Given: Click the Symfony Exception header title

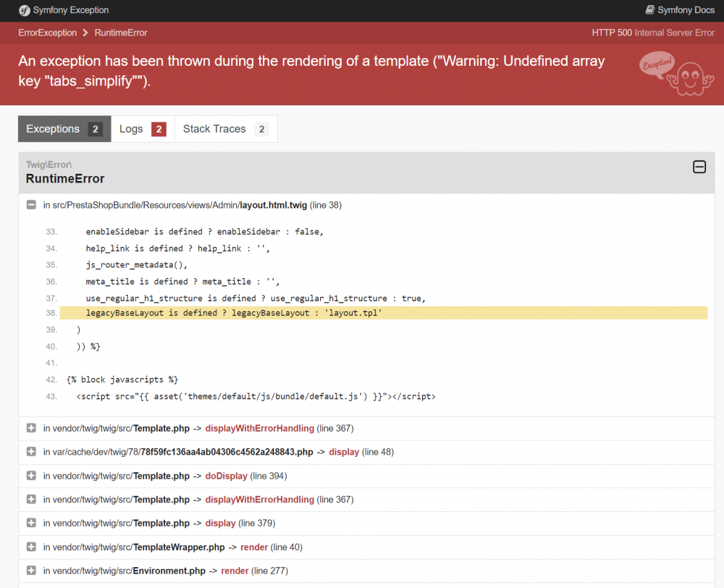Looking at the screenshot, I should tap(71, 10).
